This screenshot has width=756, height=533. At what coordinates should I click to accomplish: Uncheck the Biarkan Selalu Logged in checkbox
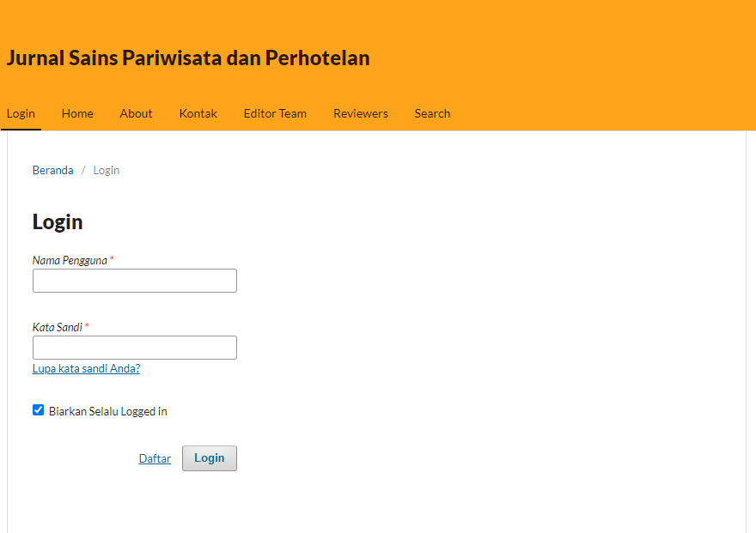[x=38, y=410]
